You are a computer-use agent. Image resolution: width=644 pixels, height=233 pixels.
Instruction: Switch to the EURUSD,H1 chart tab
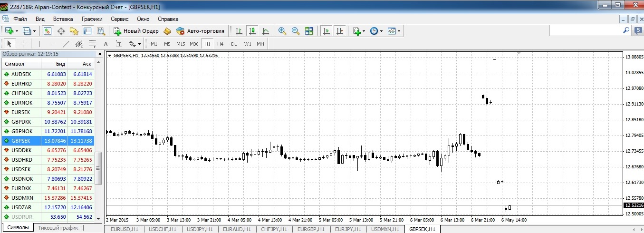point(125,229)
